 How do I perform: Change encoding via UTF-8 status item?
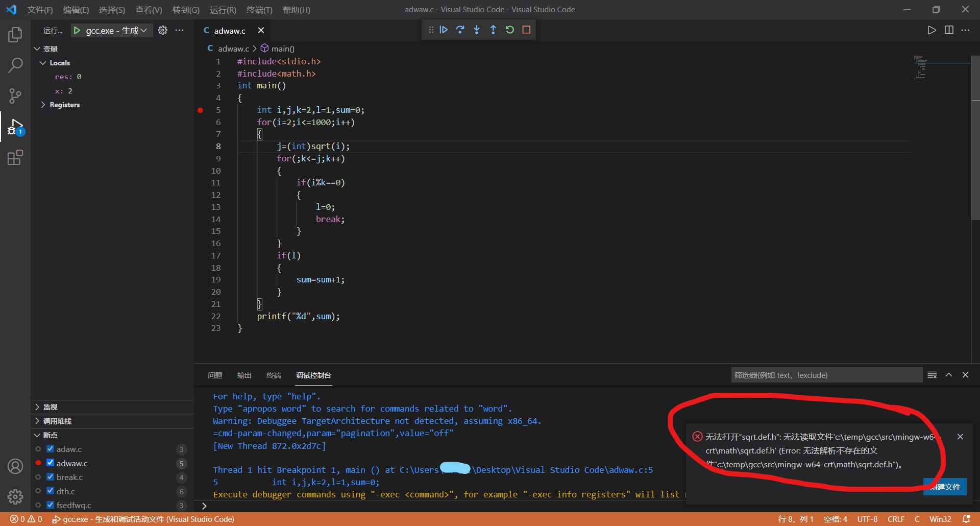(x=867, y=519)
